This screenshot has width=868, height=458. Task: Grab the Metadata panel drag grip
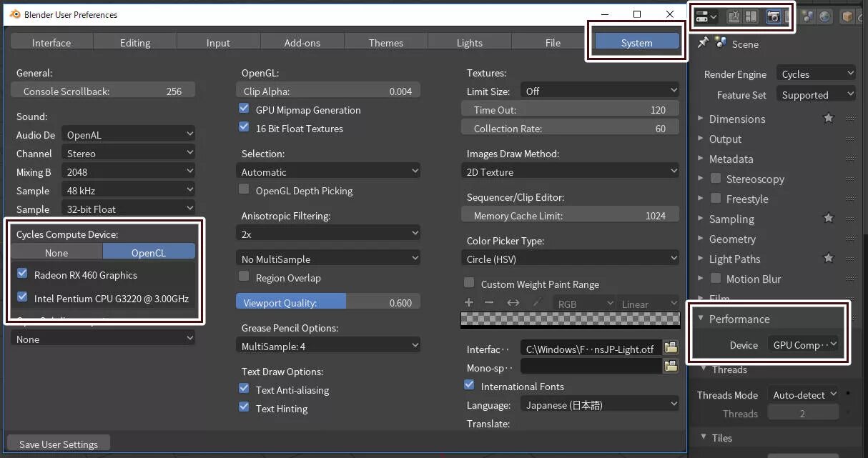[x=849, y=159]
